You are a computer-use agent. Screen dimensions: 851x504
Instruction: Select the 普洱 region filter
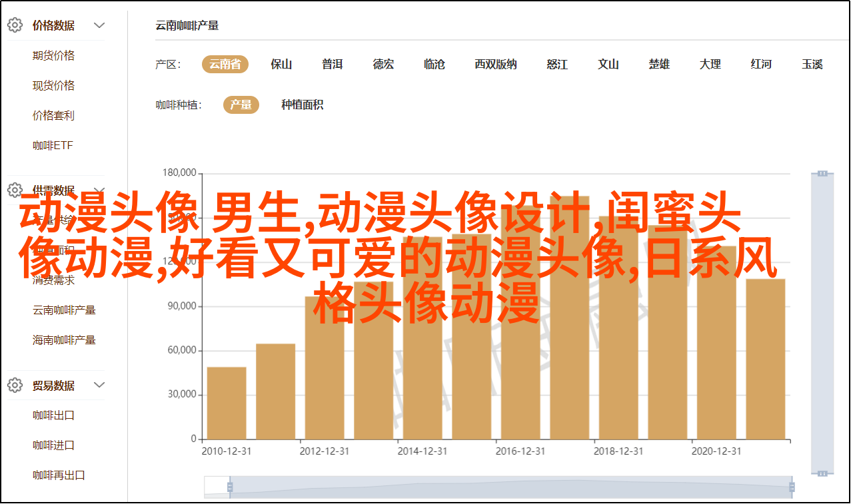tap(333, 65)
